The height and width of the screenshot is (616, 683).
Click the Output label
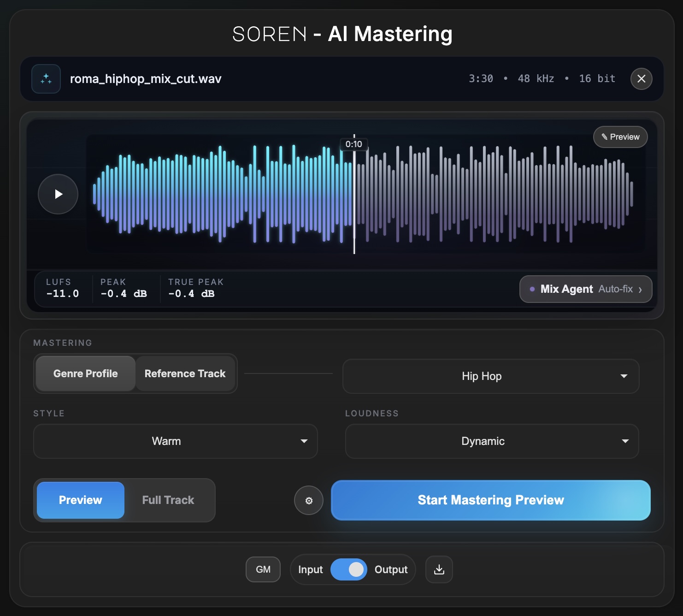(x=391, y=569)
